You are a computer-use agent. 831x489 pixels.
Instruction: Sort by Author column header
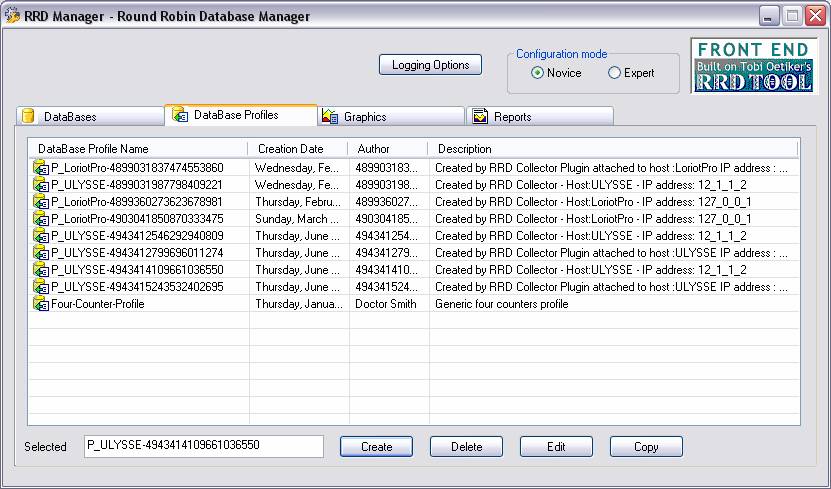coord(388,149)
